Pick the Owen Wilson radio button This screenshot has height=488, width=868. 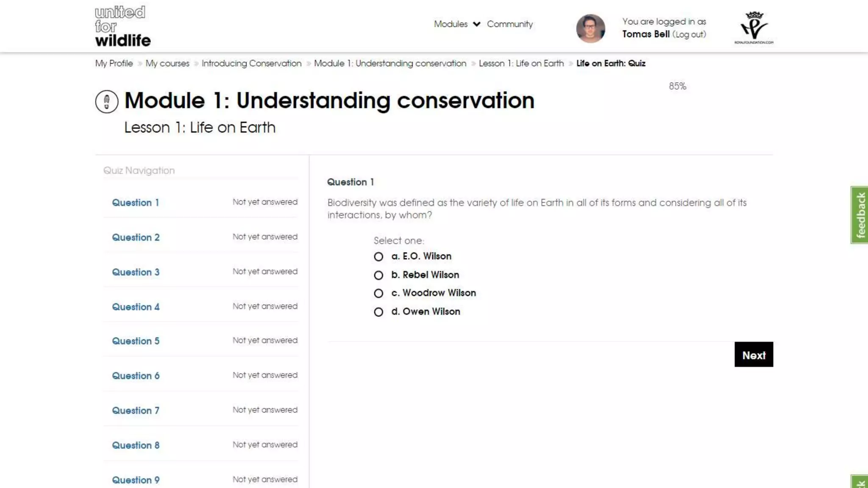pos(378,312)
